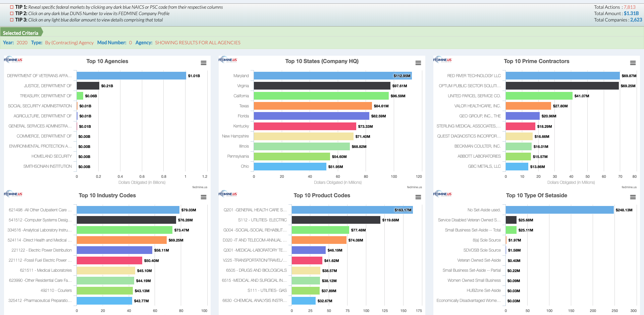Screen dimensions: 644x315
Task: Click the Treasury Department $0.06B green bar
Action: [x=80, y=96]
